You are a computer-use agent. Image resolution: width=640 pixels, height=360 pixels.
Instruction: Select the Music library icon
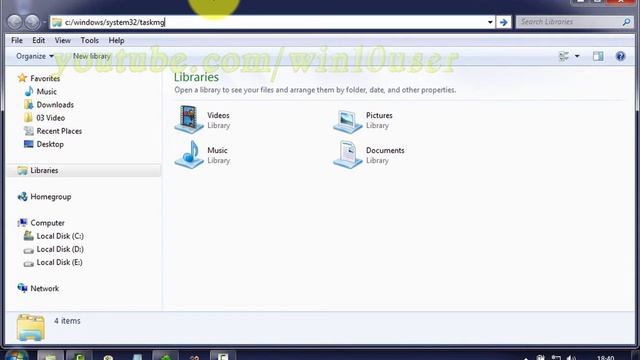coord(189,154)
